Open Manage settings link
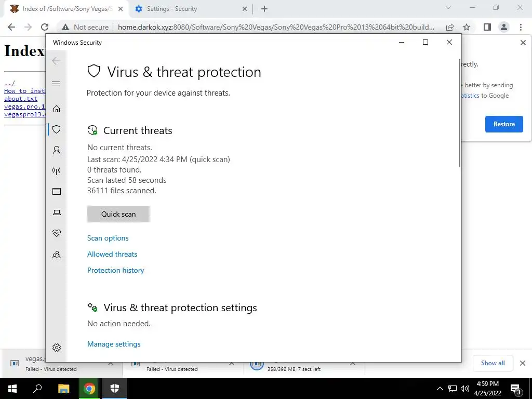Viewport: 532px width, 399px height. (114, 344)
